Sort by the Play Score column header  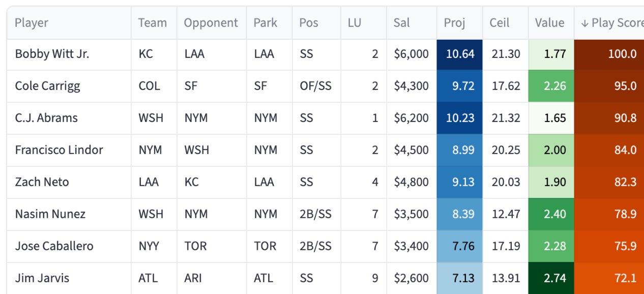pyautogui.click(x=609, y=23)
